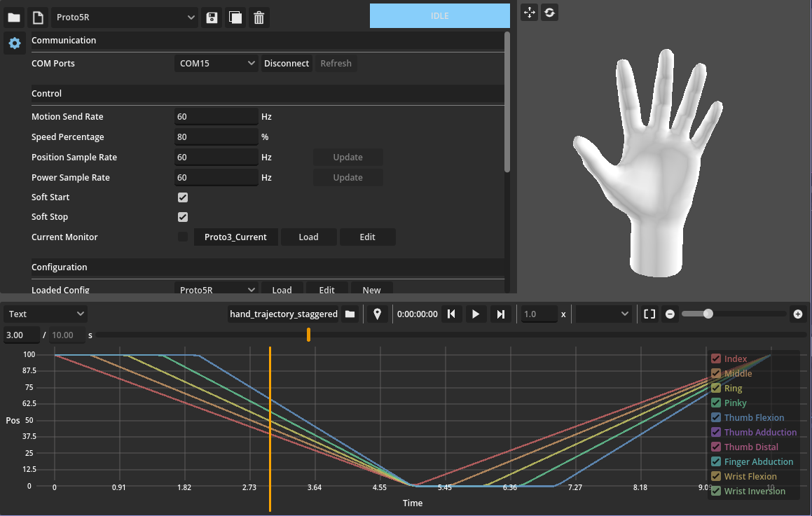Click the Motion Send Rate input field
The height and width of the screenshot is (516, 812).
[216, 117]
